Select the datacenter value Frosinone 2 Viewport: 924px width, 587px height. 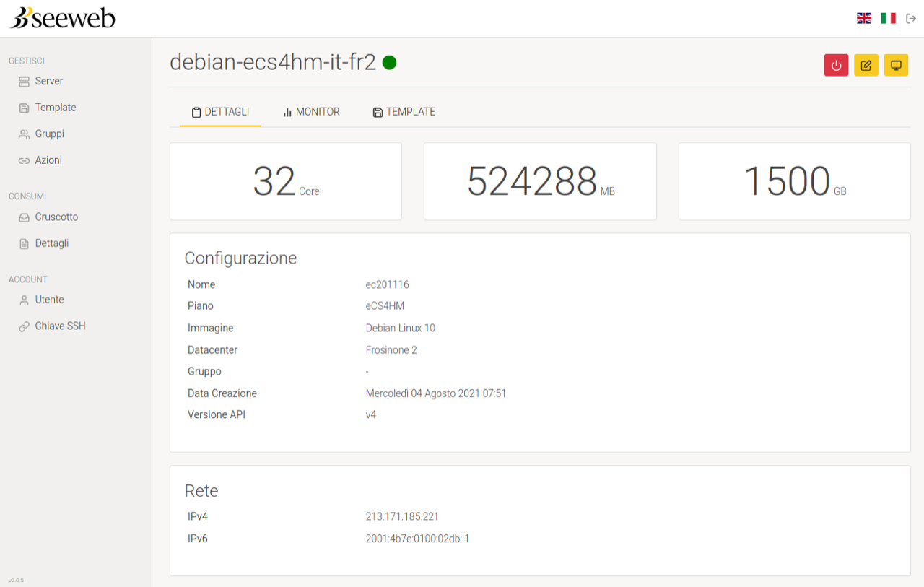pyautogui.click(x=391, y=350)
